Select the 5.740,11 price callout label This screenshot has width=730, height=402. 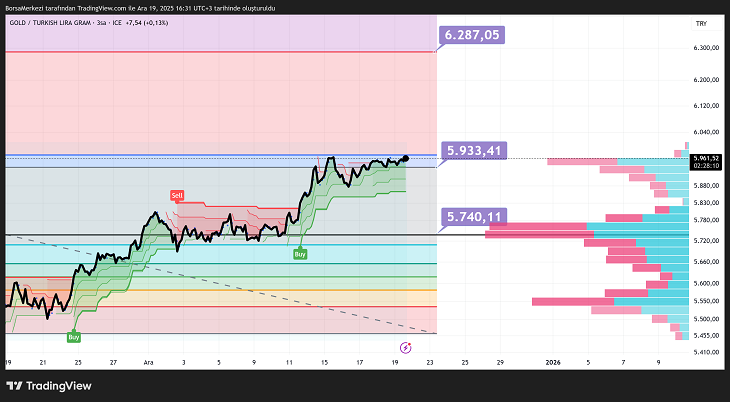(473, 216)
